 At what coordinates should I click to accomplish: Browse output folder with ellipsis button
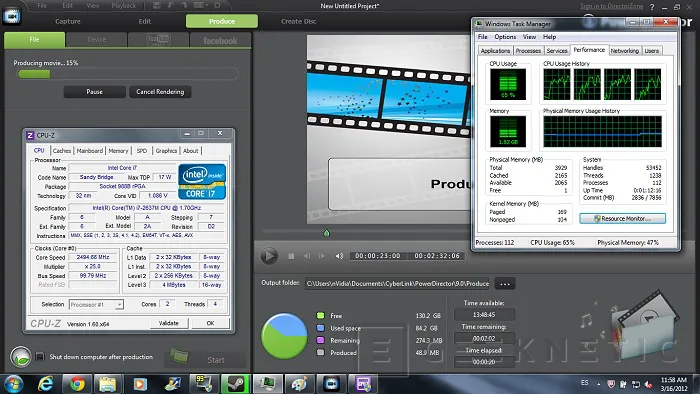tap(505, 283)
